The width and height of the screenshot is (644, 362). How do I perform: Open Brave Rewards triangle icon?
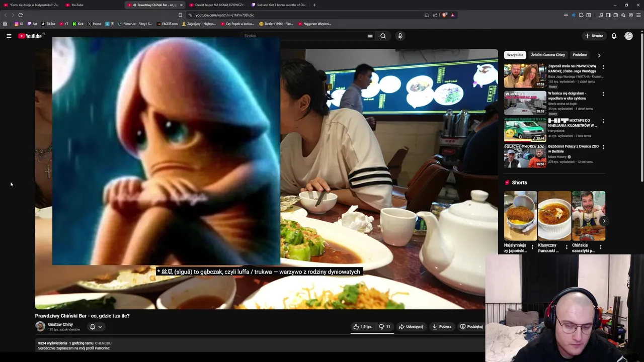(x=452, y=15)
